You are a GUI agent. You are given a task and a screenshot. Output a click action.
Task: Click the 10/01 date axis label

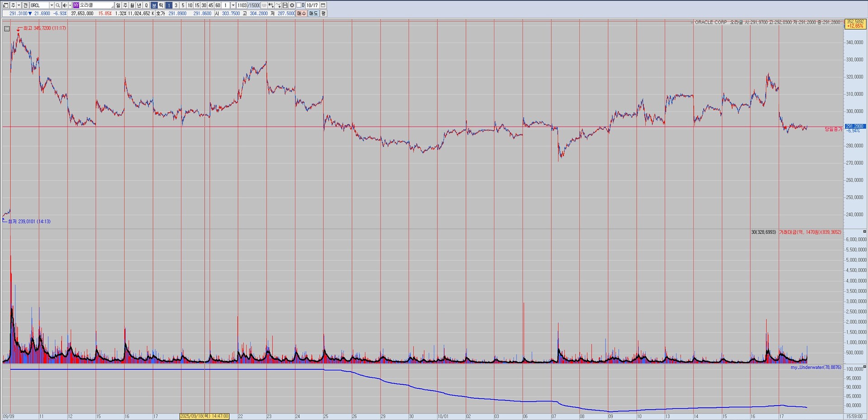tap(443, 416)
